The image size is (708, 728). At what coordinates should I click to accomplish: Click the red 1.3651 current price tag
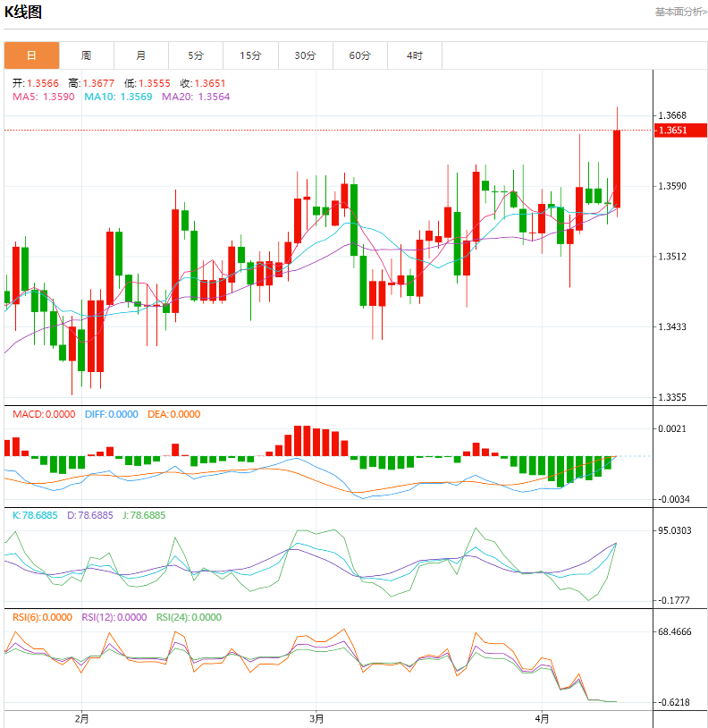click(x=680, y=131)
